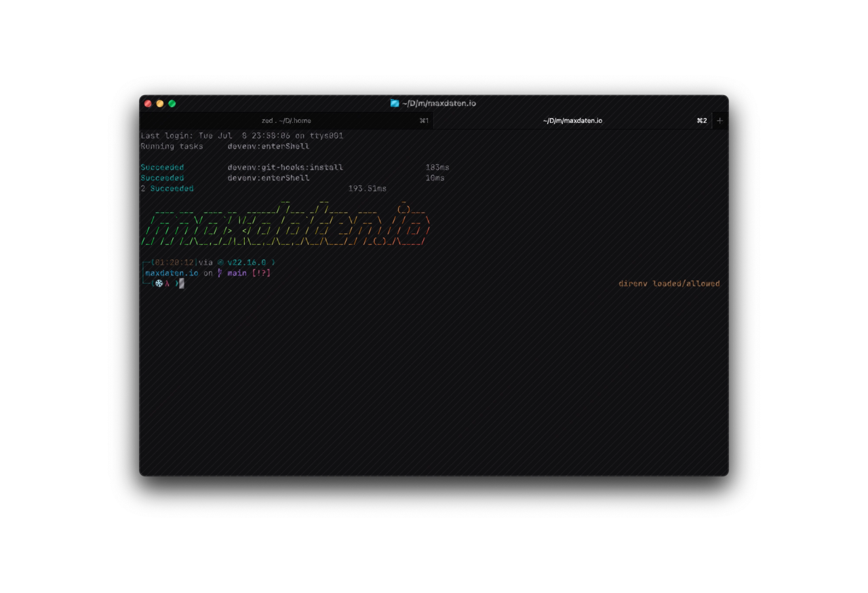Screen dimensions: 868x593
Task: Click the folder icon in the title bar
Action: pos(395,102)
